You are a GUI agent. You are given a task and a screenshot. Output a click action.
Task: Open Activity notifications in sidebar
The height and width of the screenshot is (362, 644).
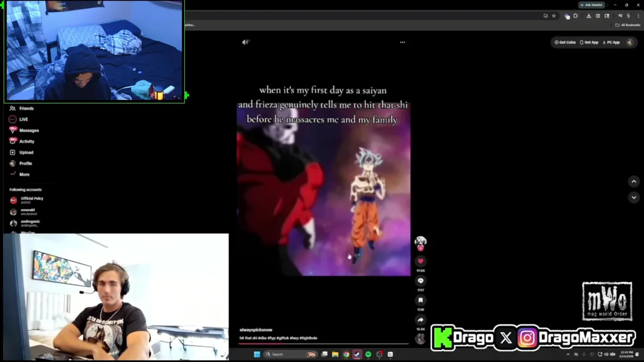(22, 141)
